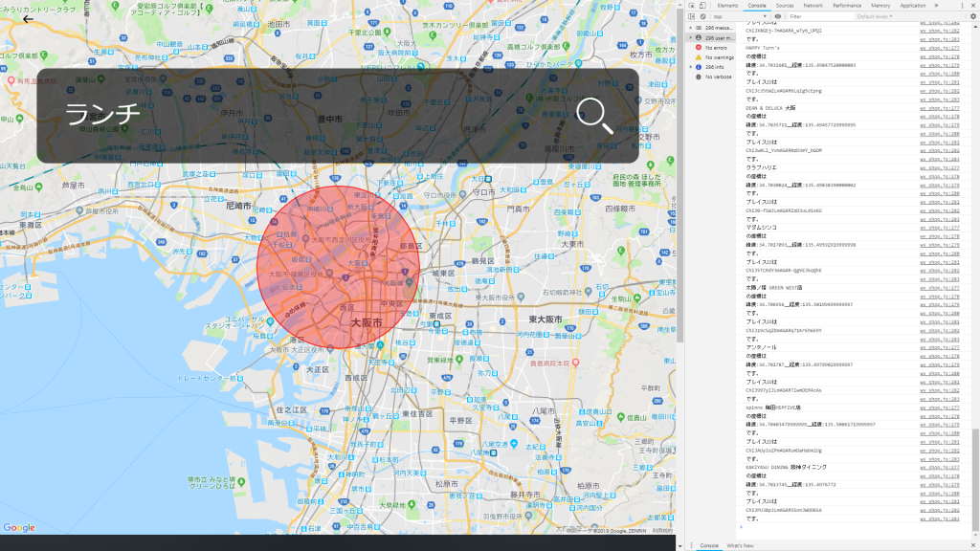The height and width of the screenshot is (551, 980).
Task: Click the red error icon in the console sidebar
Action: click(699, 48)
